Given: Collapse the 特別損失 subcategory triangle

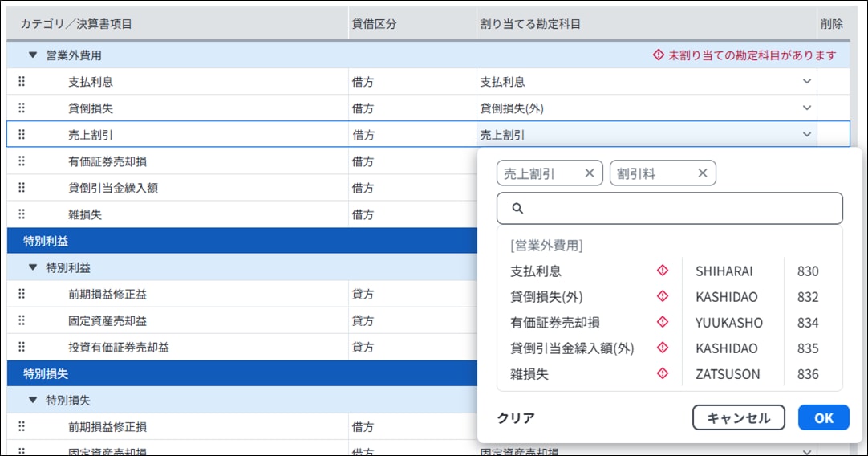Looking at the screenshot, I should click(x=33, y=400).
